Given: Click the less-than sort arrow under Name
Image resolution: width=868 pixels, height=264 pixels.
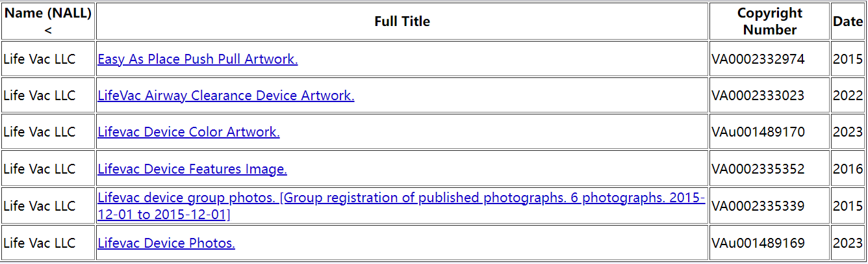Looking at the screenshot, I should pyautogui.click(x=48, y=30).
